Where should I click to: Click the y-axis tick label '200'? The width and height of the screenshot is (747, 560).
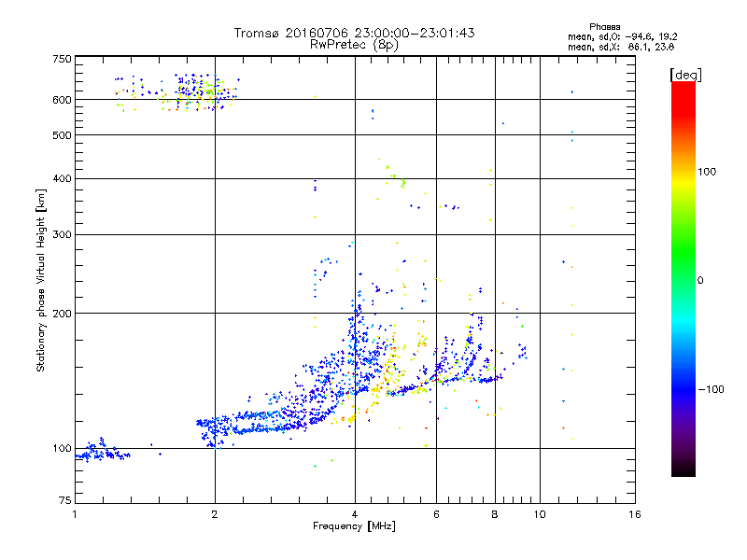point(62,314)
